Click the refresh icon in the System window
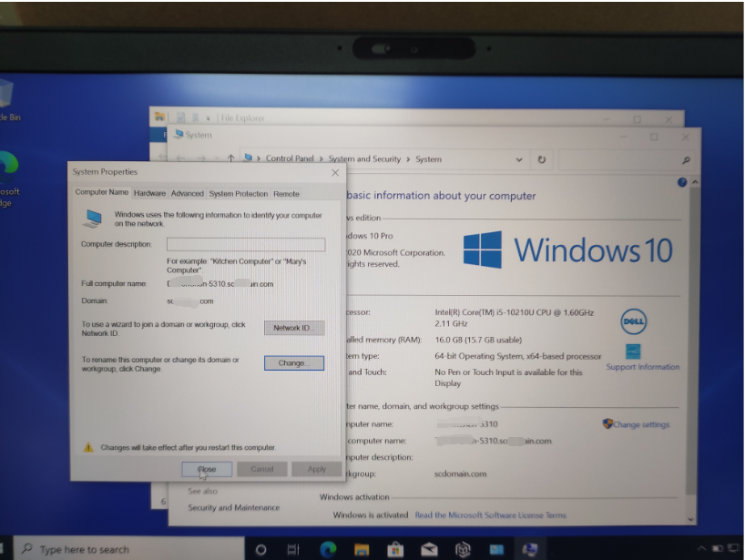This screenshot has width=745, height=560. 541,159
